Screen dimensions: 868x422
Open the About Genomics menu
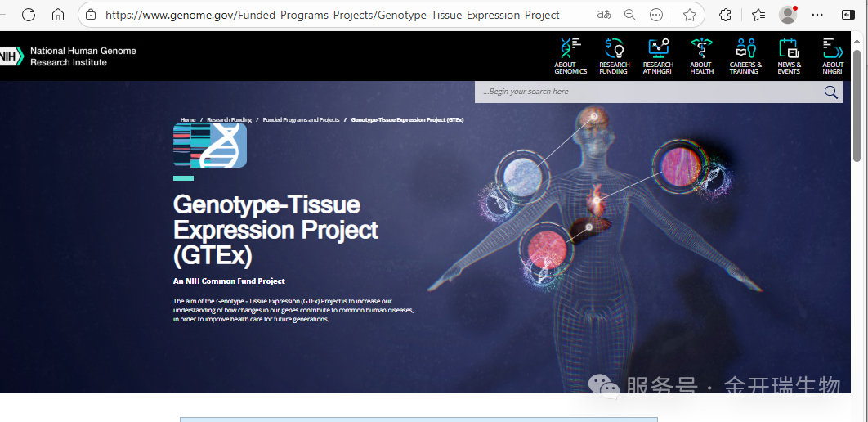(x=570, y=56)
